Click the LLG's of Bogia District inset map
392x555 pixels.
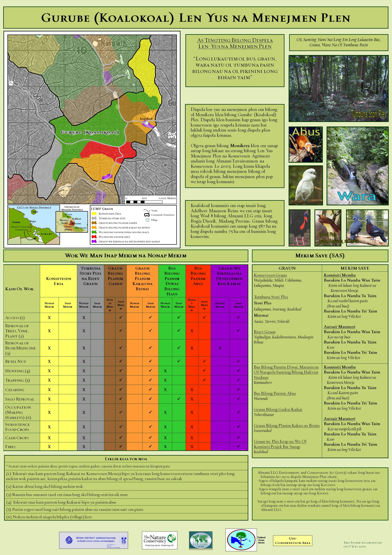[34, 225]
